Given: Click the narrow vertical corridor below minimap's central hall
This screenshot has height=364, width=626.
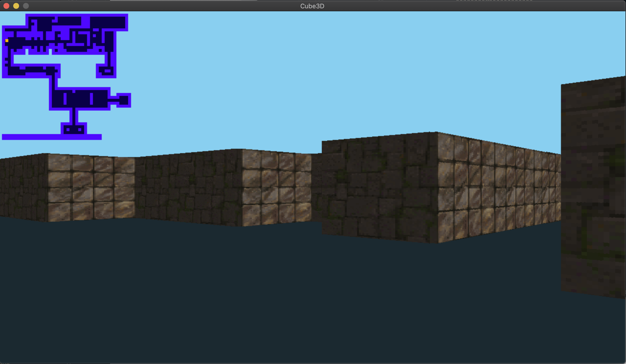Looking at the screenshot, I should click(74, 116).
